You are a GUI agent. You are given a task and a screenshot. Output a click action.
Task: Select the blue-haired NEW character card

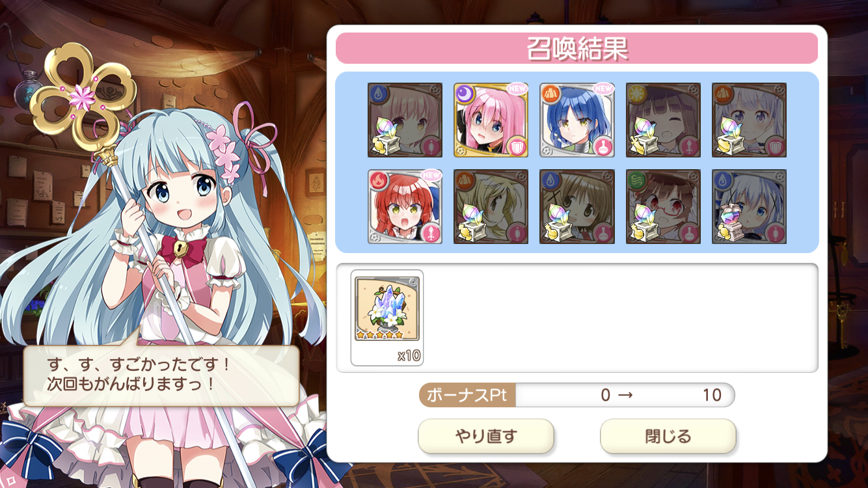pos(577,120)
